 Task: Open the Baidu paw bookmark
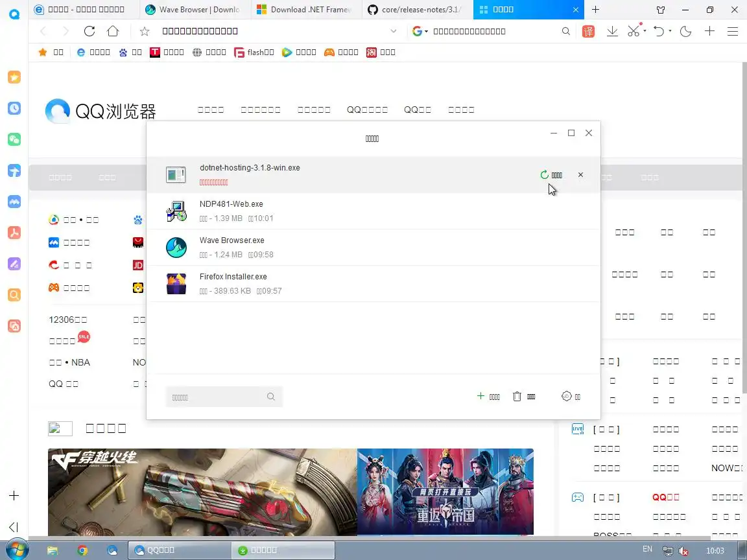(130, 52)
